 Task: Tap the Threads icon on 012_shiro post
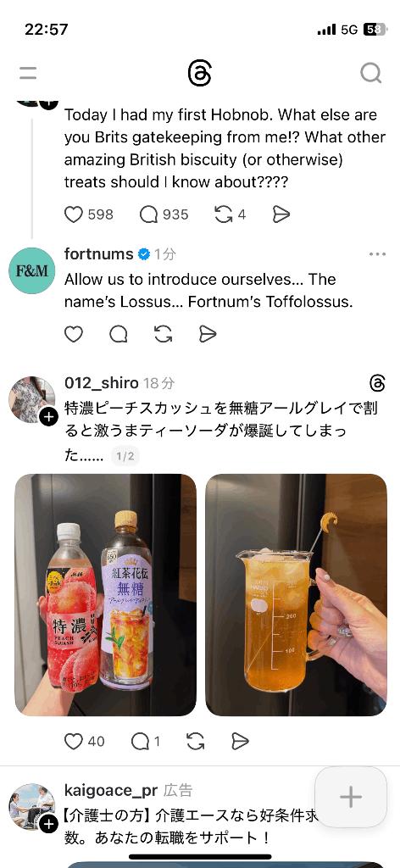pyautogui.click(x=377, y=382)
